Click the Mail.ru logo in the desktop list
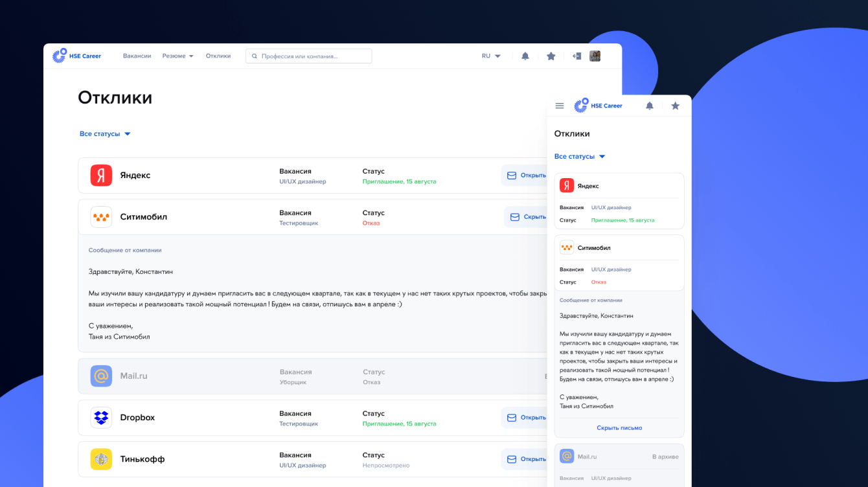This screenshot has width=868, height=487. pos(101,376)
